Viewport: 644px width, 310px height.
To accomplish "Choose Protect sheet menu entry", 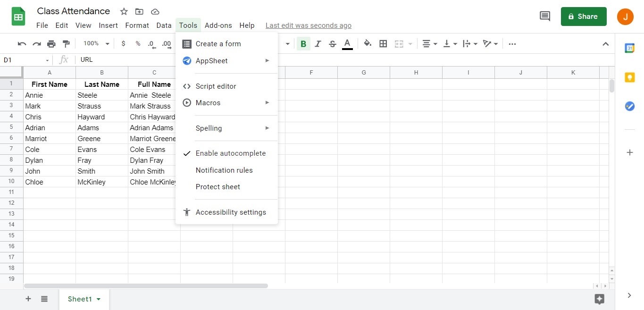I will [217, 187].
